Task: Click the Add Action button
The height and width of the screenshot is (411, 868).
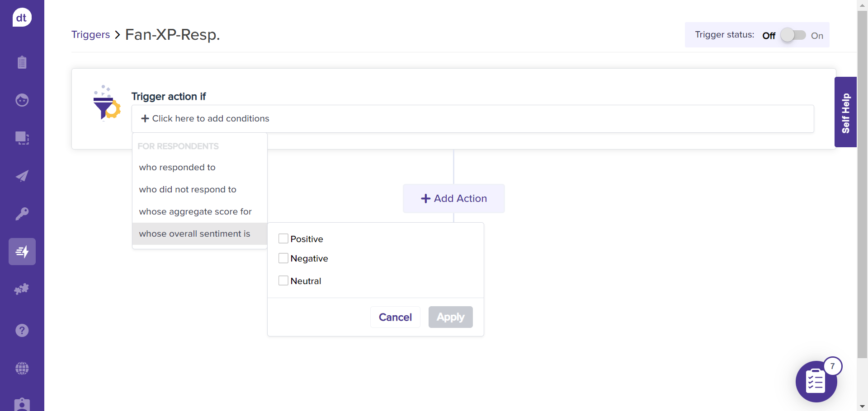Action: 453,199
